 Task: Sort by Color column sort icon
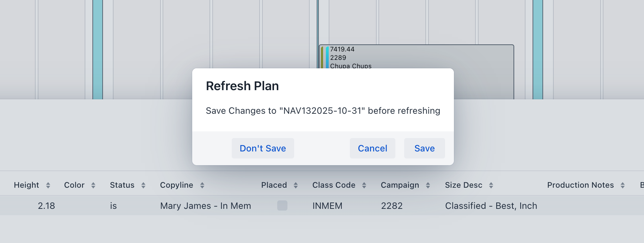[93, 185]
